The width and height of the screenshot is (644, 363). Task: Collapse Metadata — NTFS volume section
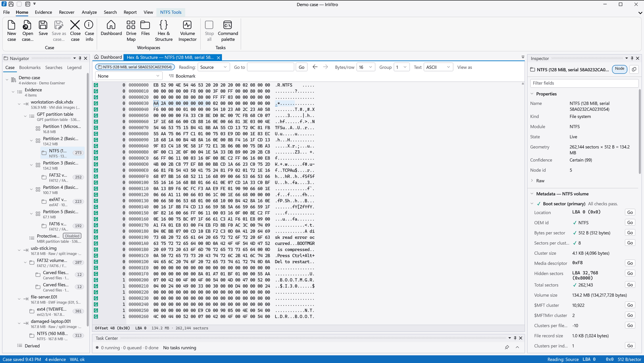point(532,194)
